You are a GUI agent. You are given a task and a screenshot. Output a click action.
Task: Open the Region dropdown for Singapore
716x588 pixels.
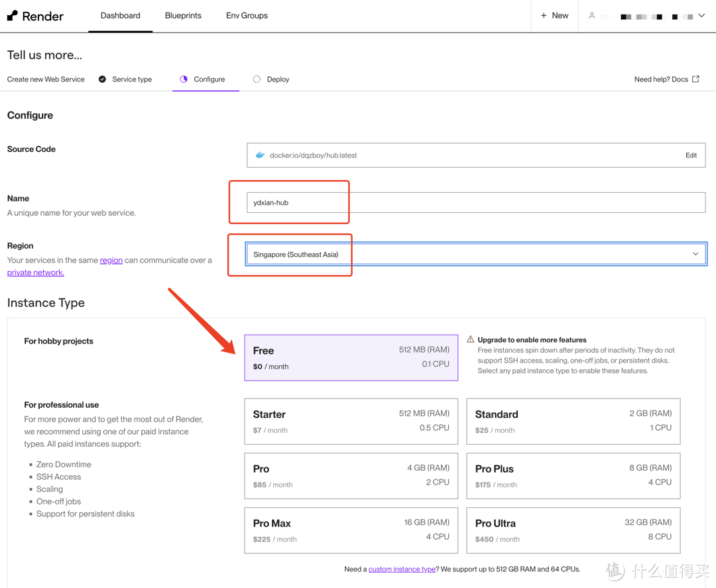[475, 255]
